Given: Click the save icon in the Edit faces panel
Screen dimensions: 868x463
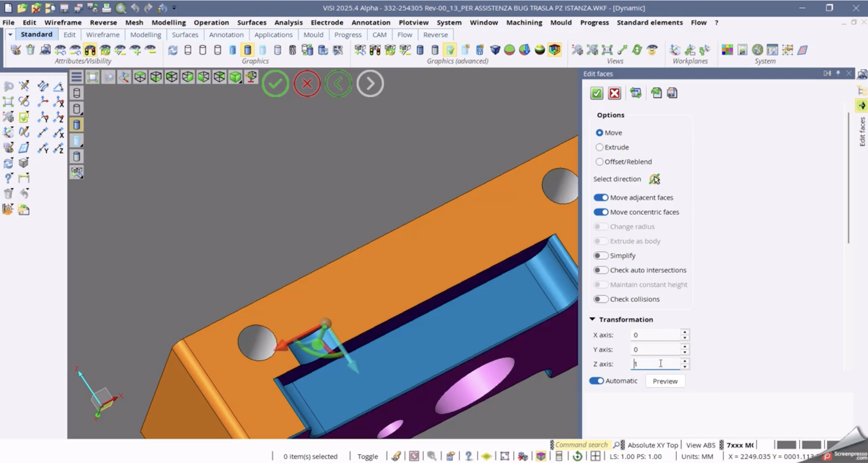Looking at the screenshot, I should pos(672,93).
